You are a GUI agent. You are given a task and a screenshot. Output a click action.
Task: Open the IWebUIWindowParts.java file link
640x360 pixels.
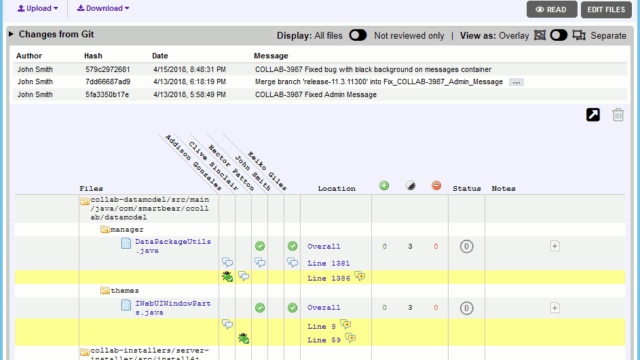173,308
